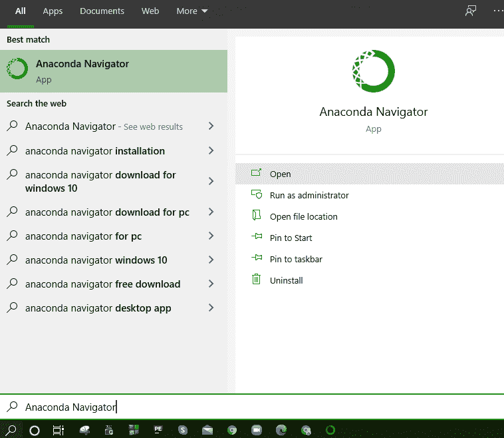504x438 pixels.
Task: Open the feedback icon in top bar
Action: [471, 11]
